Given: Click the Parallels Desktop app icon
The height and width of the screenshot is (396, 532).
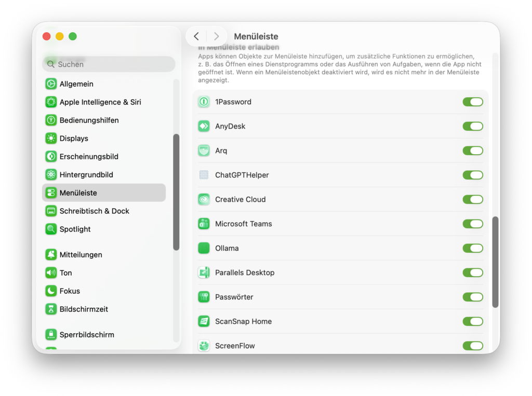Looking at the screenshot, I should coord(203,272).
